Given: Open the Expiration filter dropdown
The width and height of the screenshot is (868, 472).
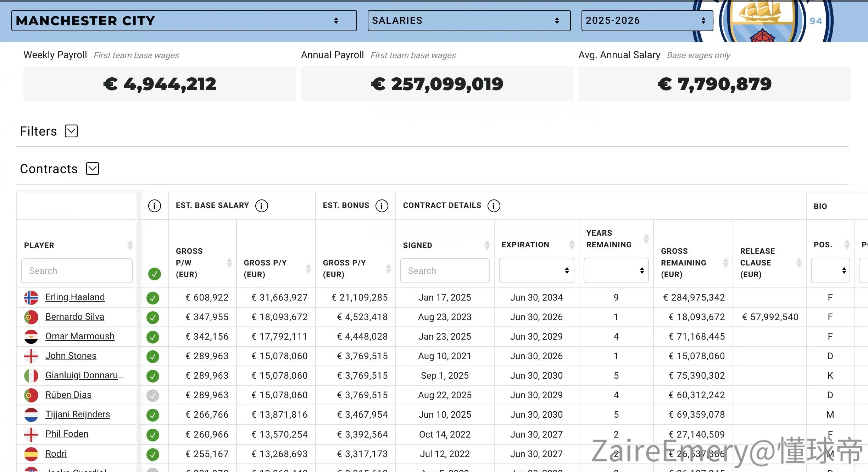Looking at the screenshot, I should pyautogui.click(x=536, y=271).
